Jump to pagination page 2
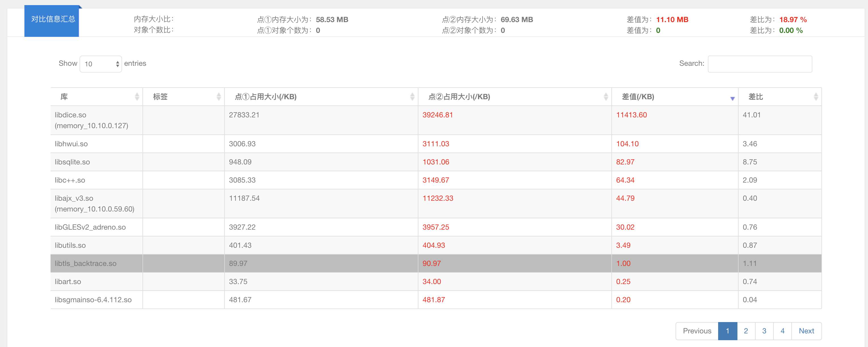Image resolution: width=868 pixels, height=347 pixels. pyautogui.click(x=746, y=331)
